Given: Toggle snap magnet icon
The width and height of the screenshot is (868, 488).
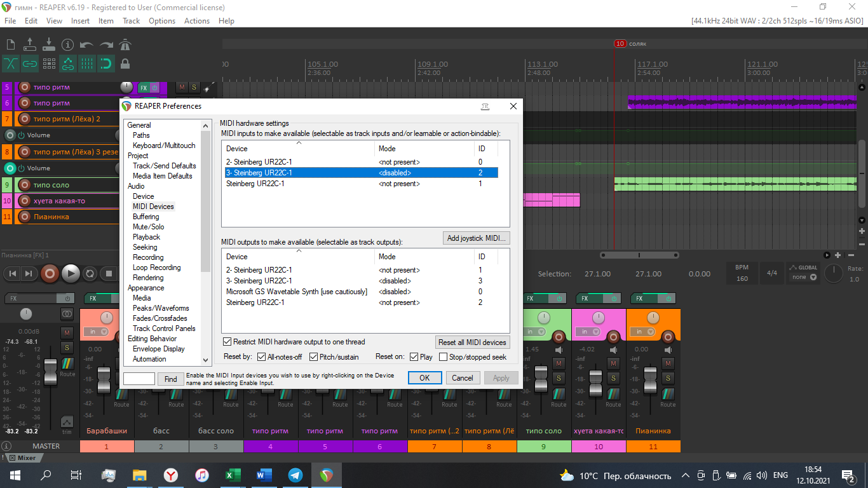Looking at the screenshot, I should click(106, 64).
